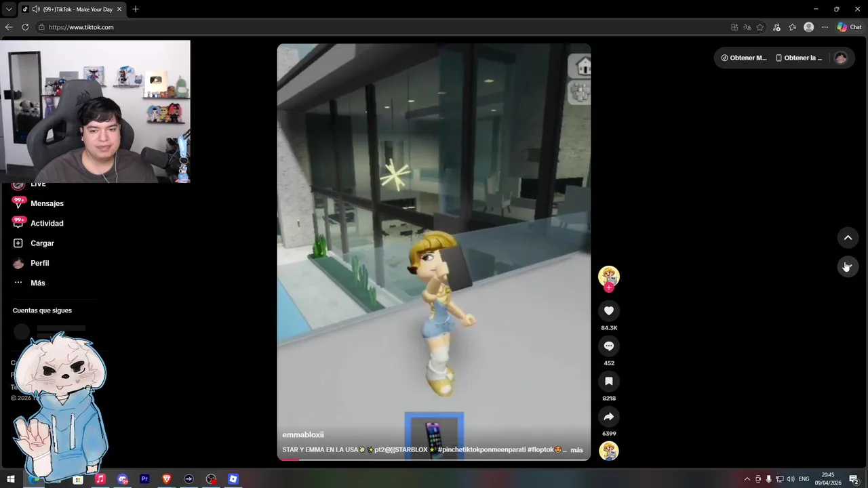
Task: Show hidden system tray icons
Action: (x=747, y=479)
